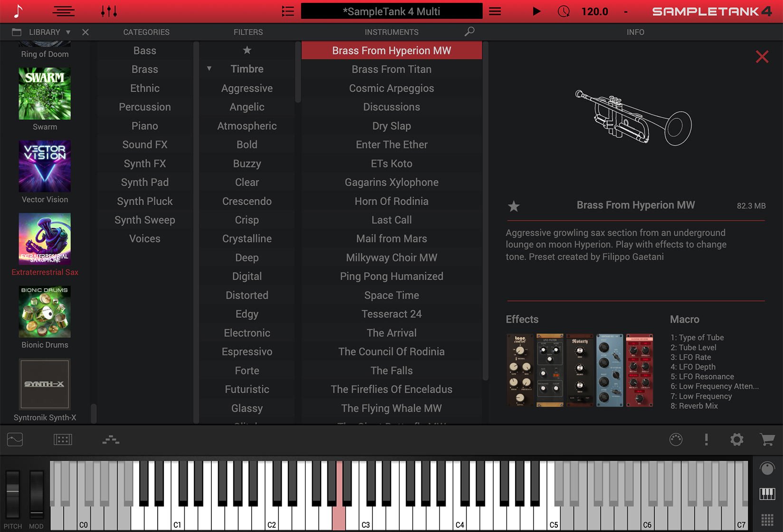The image size is (783, 532).
Task: Open the Library dropdown
Action: [68, 32]
